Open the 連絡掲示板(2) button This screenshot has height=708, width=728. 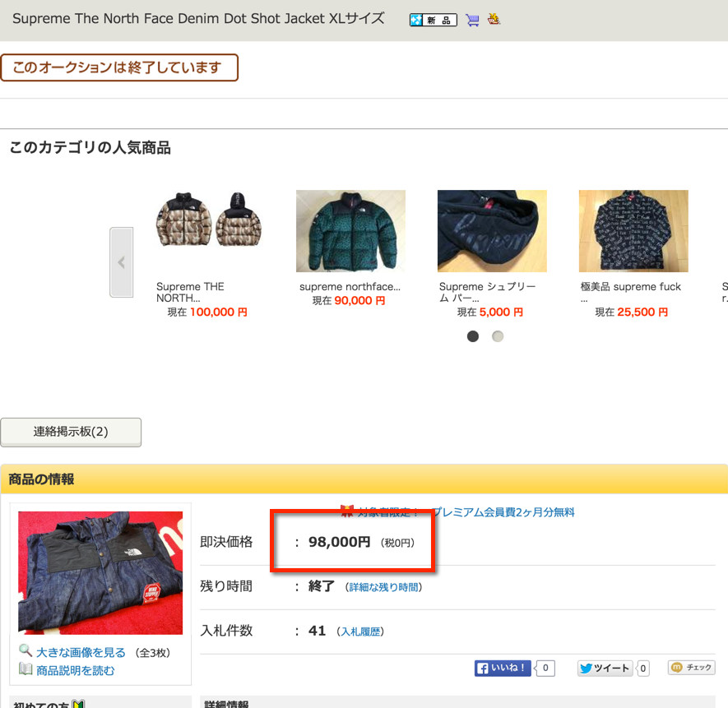[x=71, y=432]
